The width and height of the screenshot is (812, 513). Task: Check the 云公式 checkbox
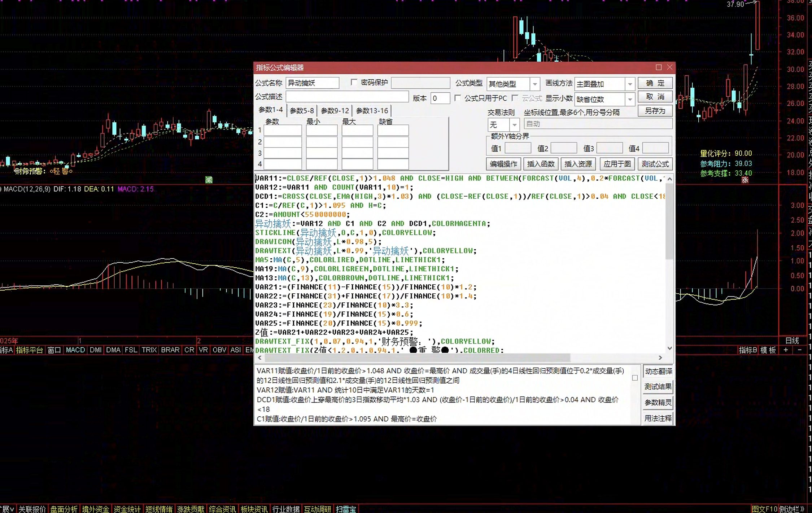click(515, 98)
